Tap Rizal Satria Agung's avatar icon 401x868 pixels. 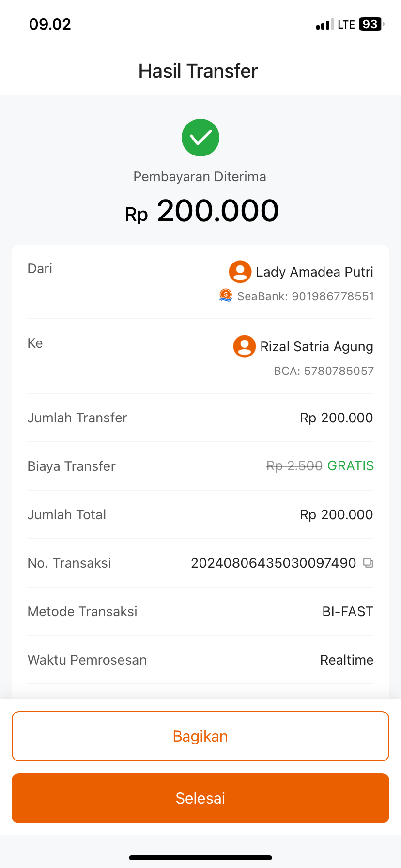245,346
